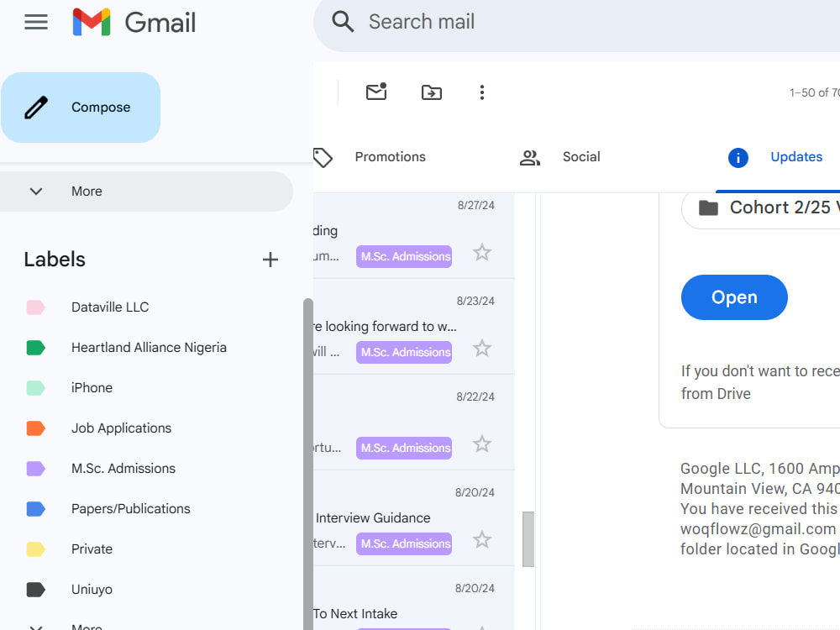The width and height of the screenshot is (840, 630).
Task: Switch to the Promotions tab
Action: (x=390, y=157)
